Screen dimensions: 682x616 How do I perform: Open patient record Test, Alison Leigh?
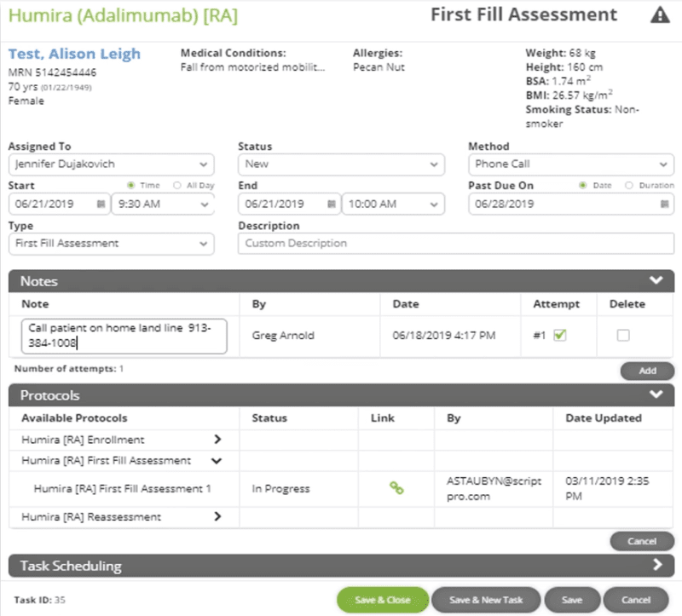(x=73, y=54)
